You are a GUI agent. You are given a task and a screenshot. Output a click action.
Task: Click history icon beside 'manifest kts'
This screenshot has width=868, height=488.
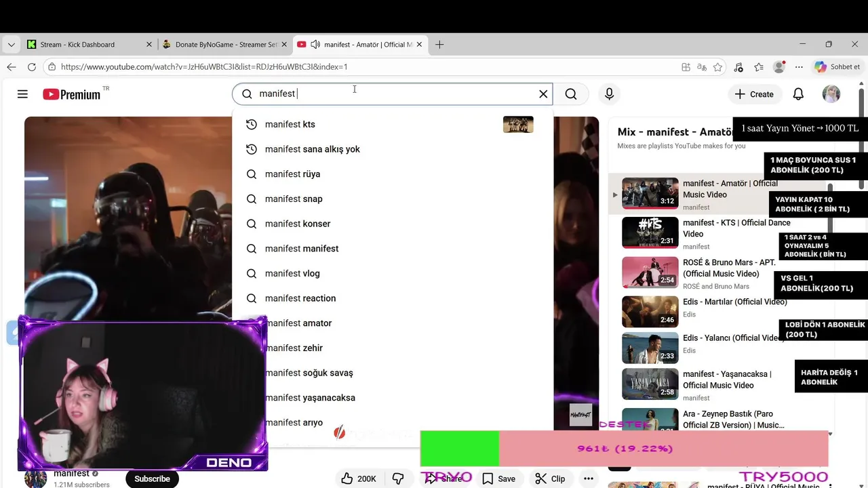251,124
